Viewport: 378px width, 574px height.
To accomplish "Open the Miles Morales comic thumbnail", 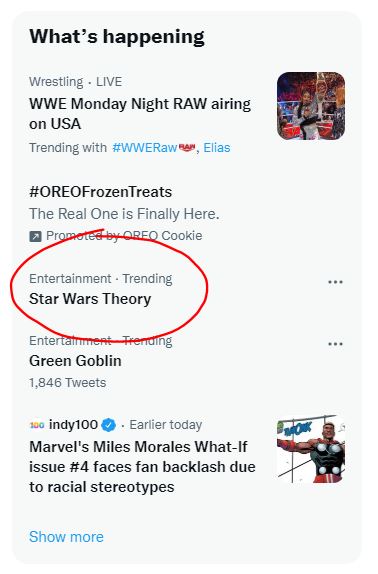I will [311, 449].
